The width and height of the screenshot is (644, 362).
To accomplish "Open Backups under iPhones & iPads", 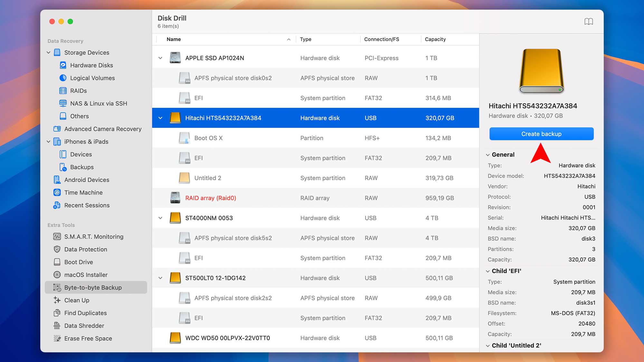I will click(82, 167).
